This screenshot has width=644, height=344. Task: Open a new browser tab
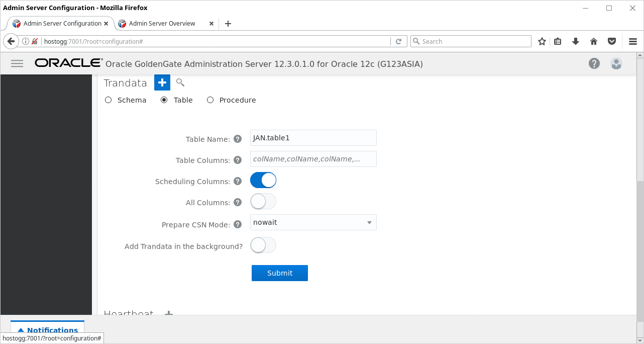(228, 24)
